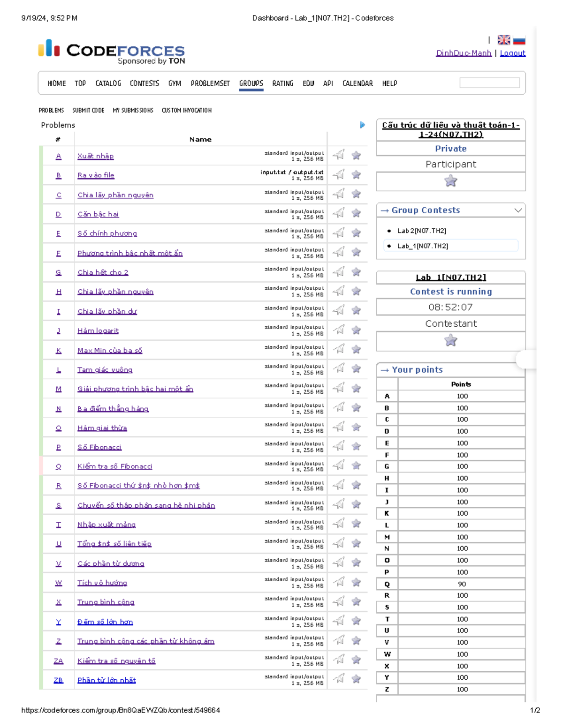This screenshot has width=563, height=728.
Task: Click the group favorite star under Participant
Action: pos(451,181)
